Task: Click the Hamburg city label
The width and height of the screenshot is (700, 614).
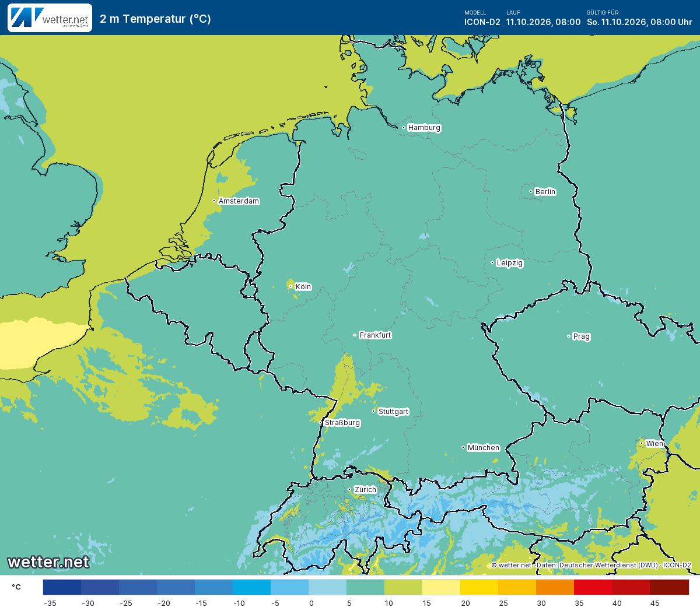Action: pos(424,128)
